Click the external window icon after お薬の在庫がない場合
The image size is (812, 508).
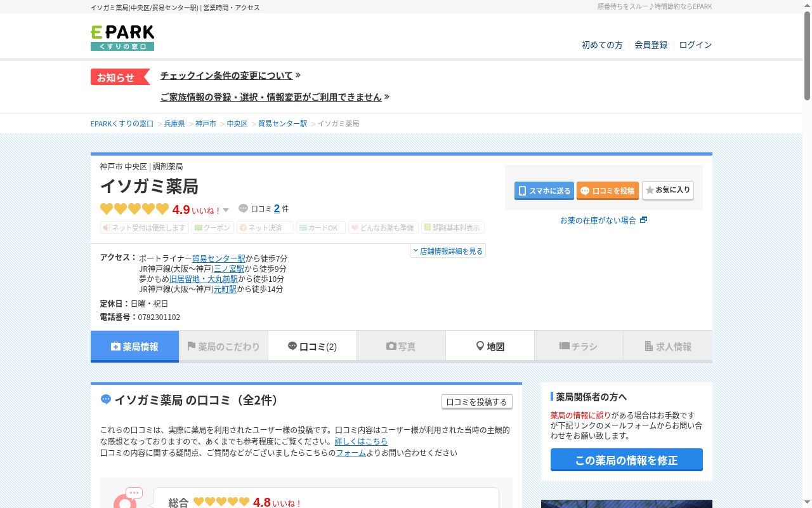click(644, 220)
